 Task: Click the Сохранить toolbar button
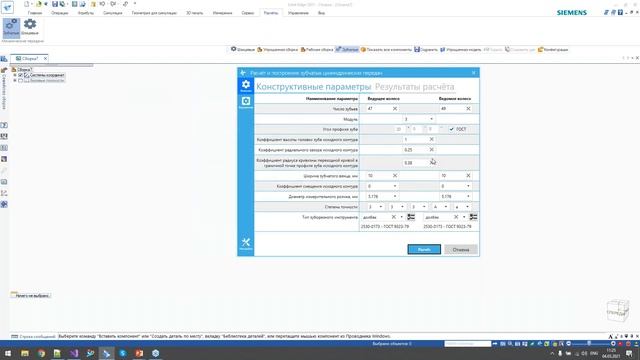click(426, 50)
